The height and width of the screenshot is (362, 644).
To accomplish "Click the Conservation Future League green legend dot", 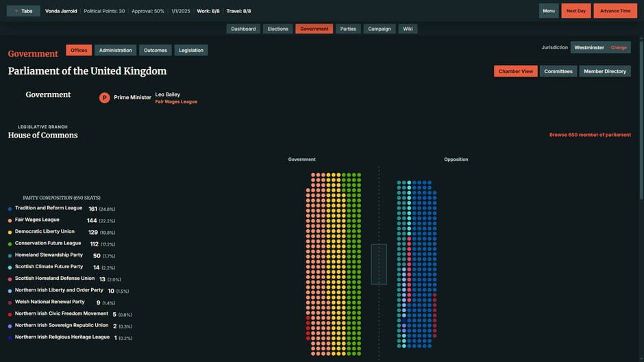I will 10,244.
